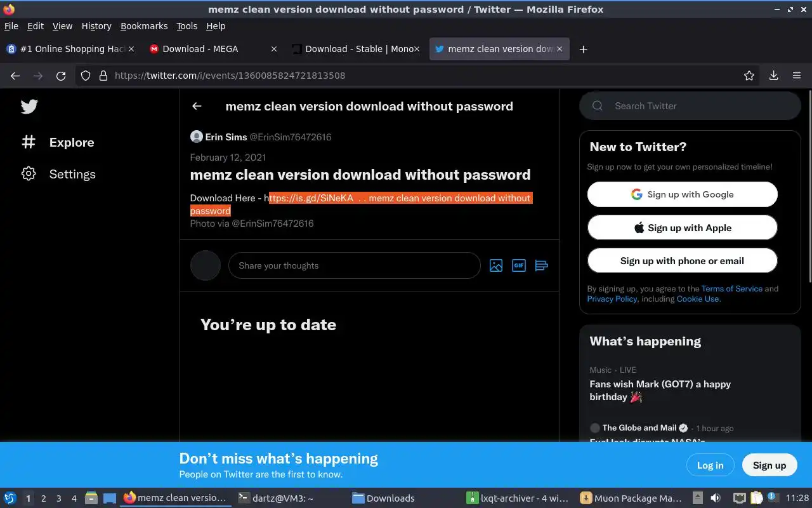The image size is (812, 508).
Task: Click Firefox forward navigation arrow
Action: [x=38, y=76]
